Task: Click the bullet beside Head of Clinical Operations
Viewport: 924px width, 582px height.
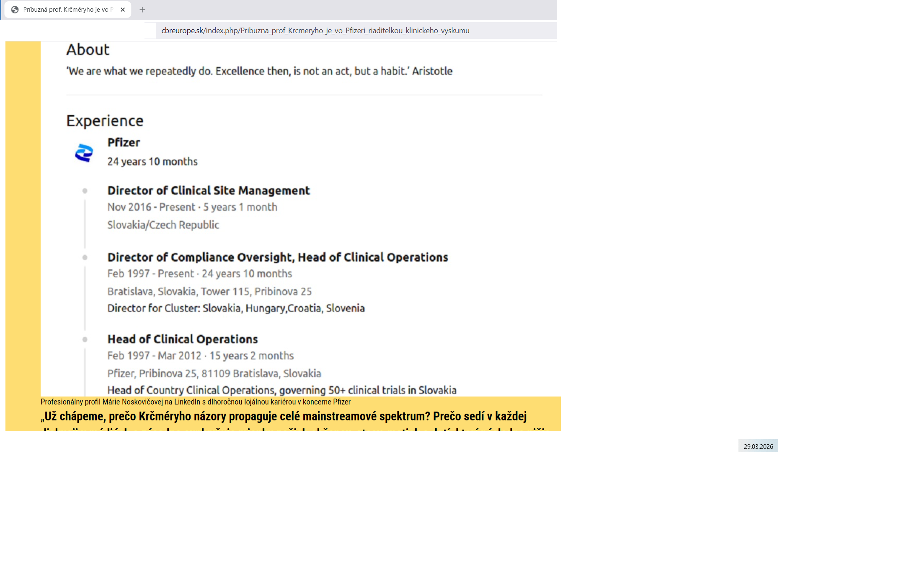Action: (85, 340)
